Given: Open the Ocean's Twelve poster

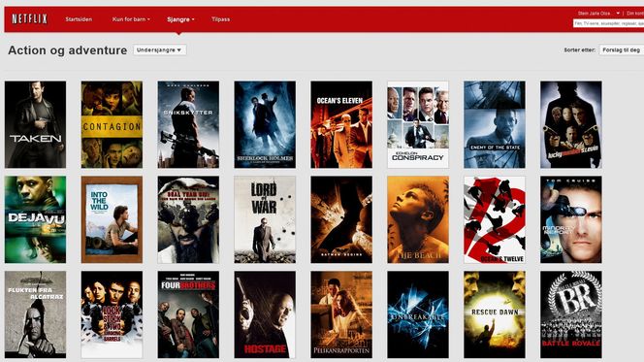Looking at the screenshot, I should pos(495,219).
